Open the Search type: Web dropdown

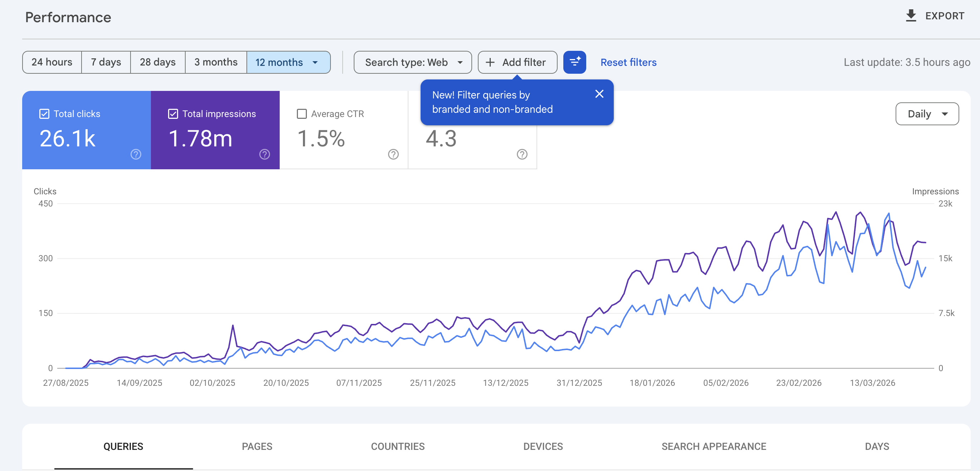click(413, 62)
